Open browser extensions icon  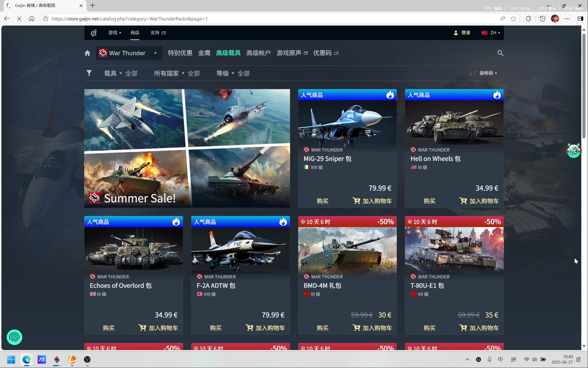[528, 19]
